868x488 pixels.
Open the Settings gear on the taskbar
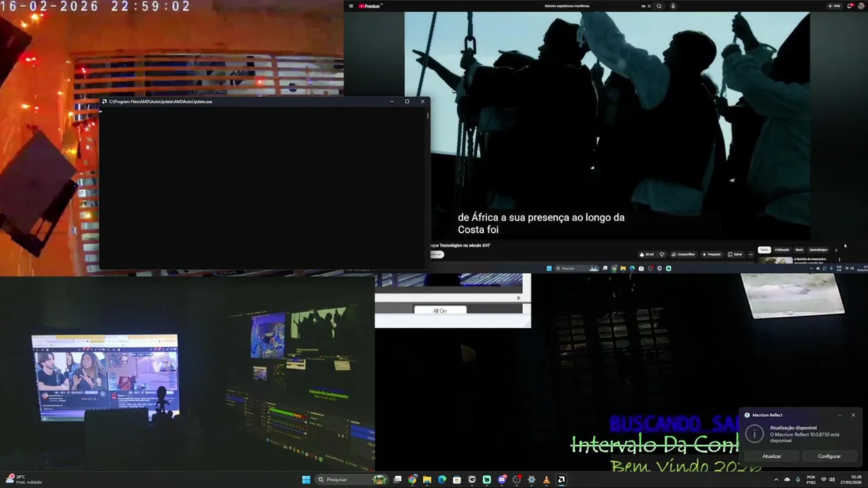[531, 480]
